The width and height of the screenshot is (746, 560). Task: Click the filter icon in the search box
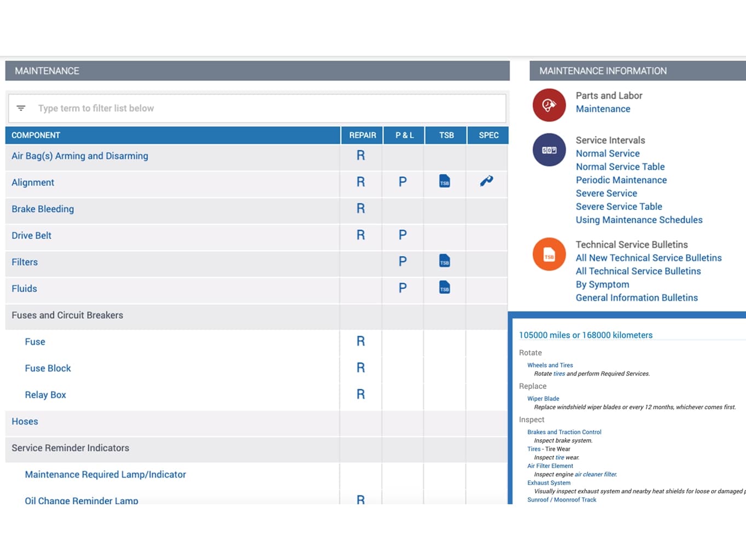21,108
